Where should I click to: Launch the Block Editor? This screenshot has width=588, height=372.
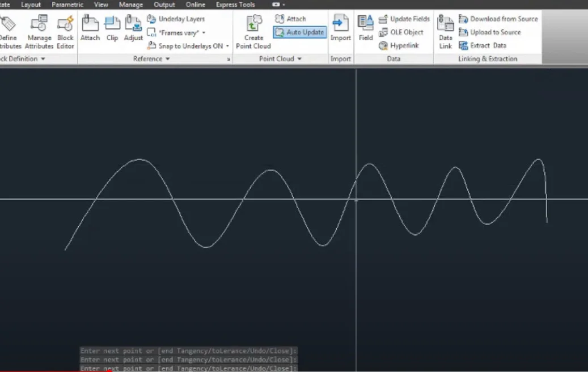click(x=65, y=32)
